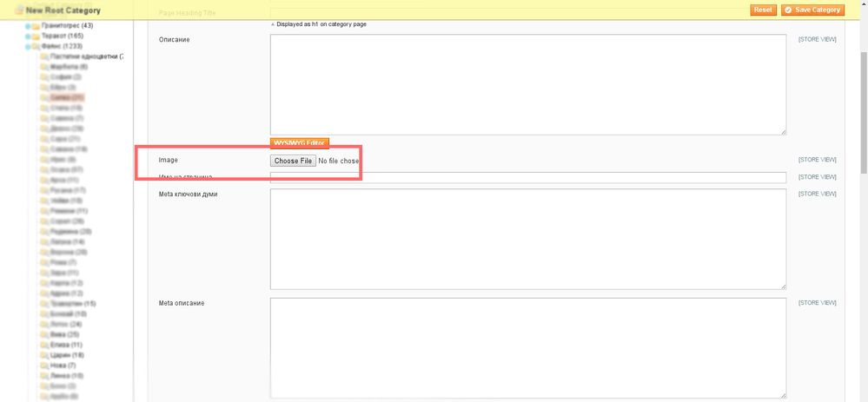Select the Пастелни едноцветни subcategory
This screenshot has height=402, width=868.
86,57
